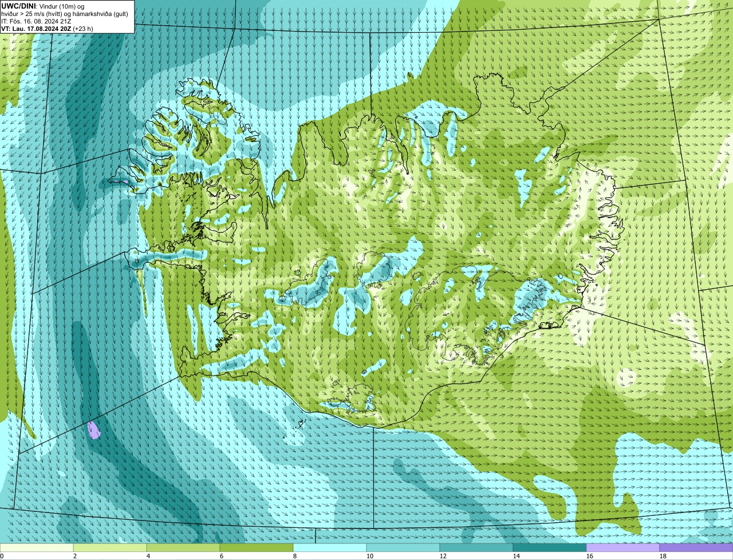Click the valid time "VT: Lau. 17.08.2024 20Z (+23 h)"

pyautogui.click(x=47, y=28)
